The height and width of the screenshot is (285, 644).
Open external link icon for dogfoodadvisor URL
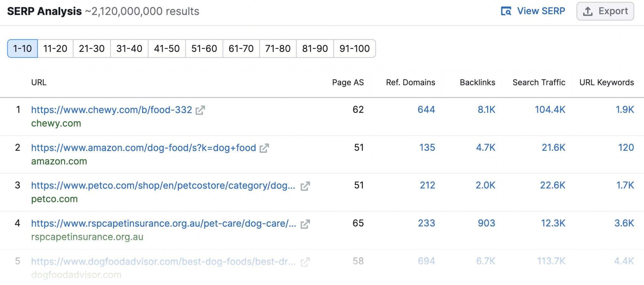305,262
